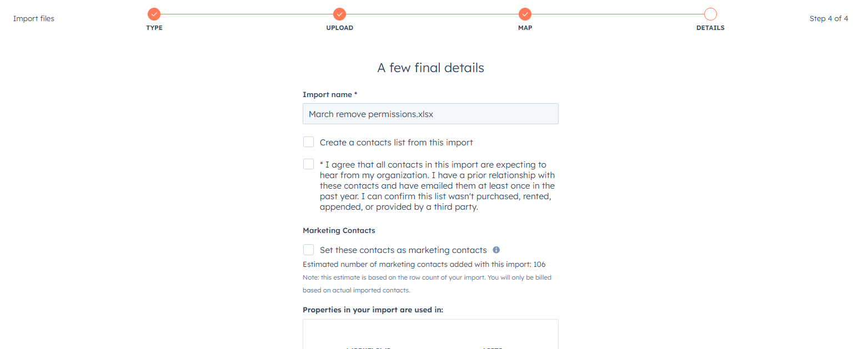Select the unfilled DETAILS step circle
This screenshot has height=349, width=868.
710,14
